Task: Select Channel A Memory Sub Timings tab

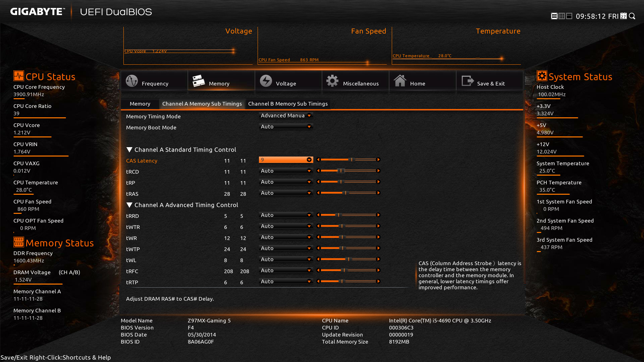Action: click(202, 104)
